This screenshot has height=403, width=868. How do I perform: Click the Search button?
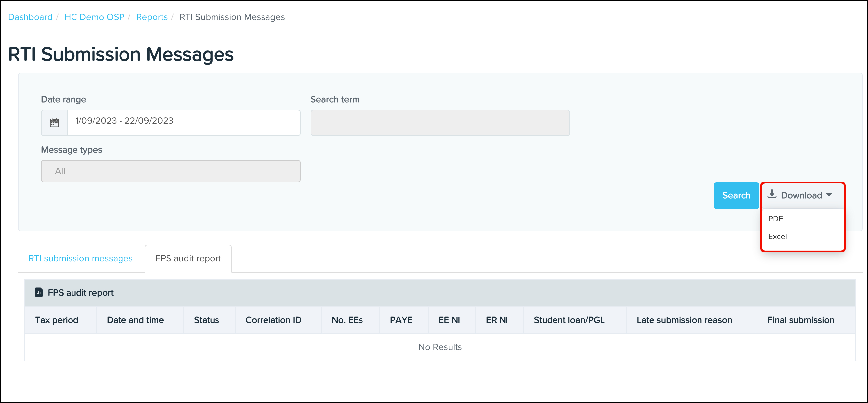736,195
